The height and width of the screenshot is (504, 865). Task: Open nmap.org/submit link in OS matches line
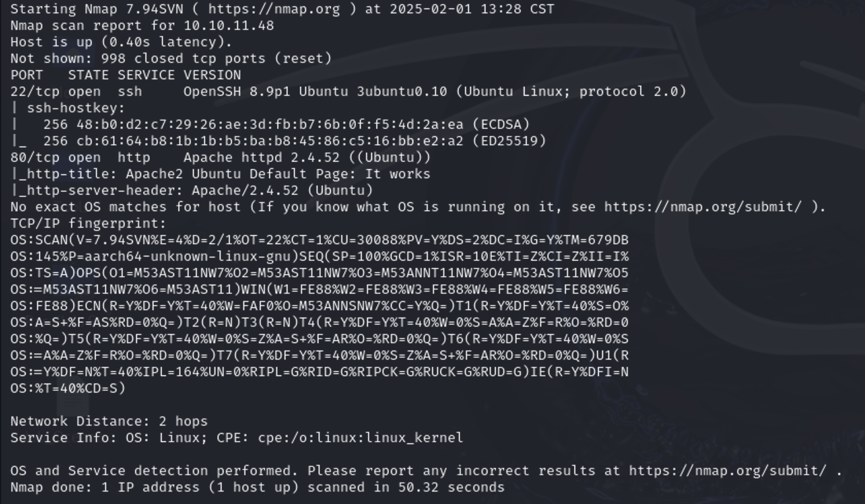[x=703, y=207]
